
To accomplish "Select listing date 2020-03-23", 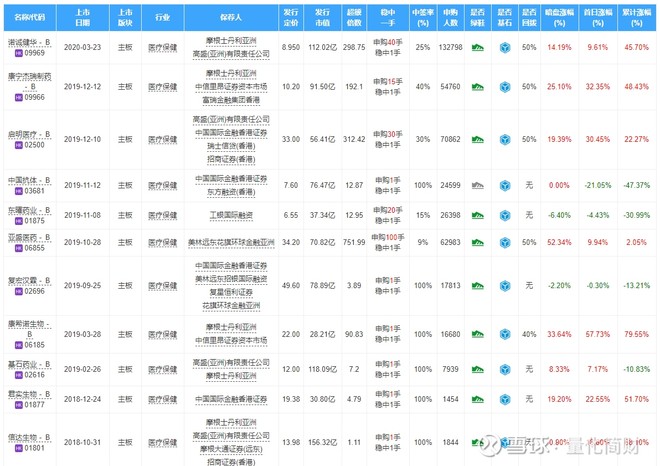I will (82, 48).
